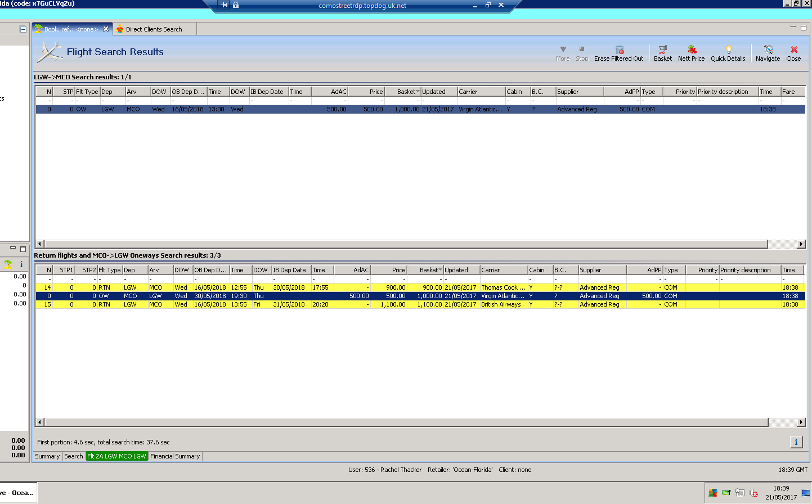Click right arrow of upper table horizontal scrollbar
Image resolution: width=812 pixels, height=504 pixels.
click(x=801, y=244)
